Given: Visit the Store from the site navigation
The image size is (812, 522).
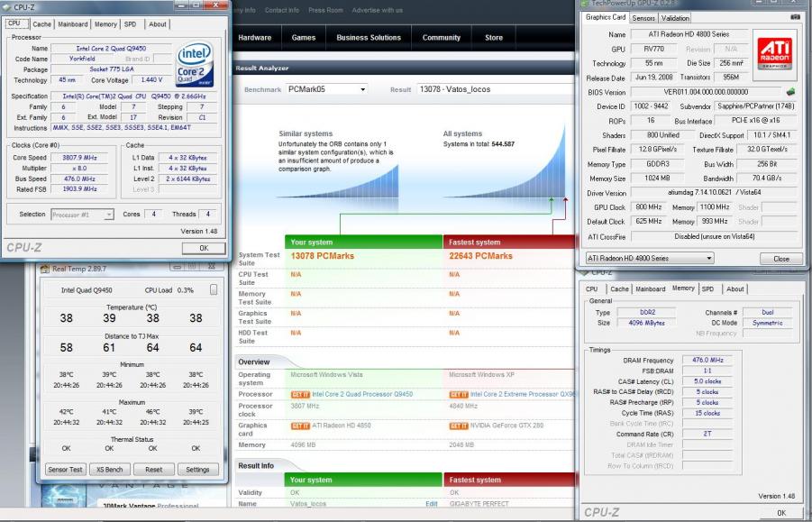Looking at the screenshot, I should 494,38.
